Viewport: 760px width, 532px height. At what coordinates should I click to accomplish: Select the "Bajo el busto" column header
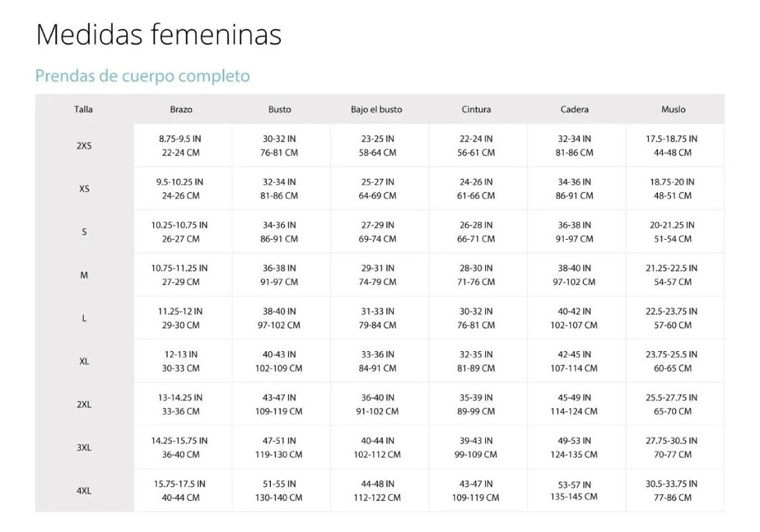click(x=376, y=109)
